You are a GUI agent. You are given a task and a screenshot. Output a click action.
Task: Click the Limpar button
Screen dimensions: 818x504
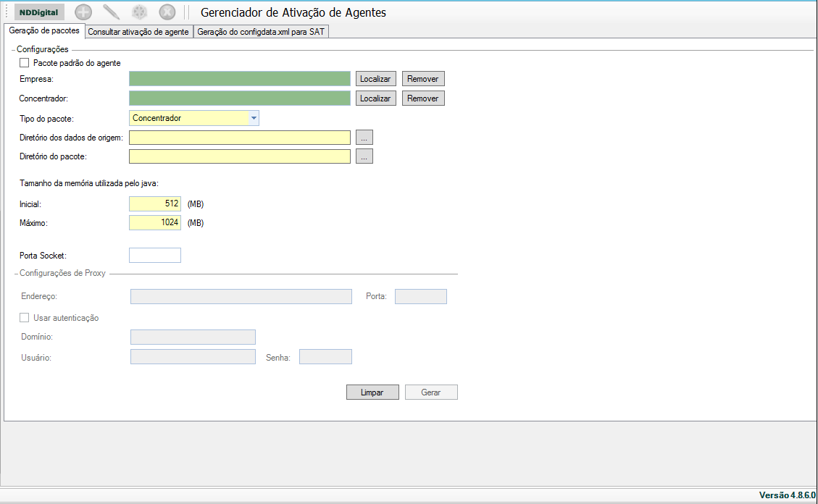372,392
